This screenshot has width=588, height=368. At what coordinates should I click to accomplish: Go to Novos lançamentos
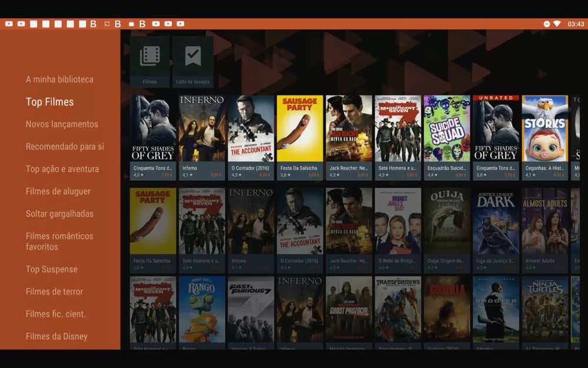(x=62, y=124)
